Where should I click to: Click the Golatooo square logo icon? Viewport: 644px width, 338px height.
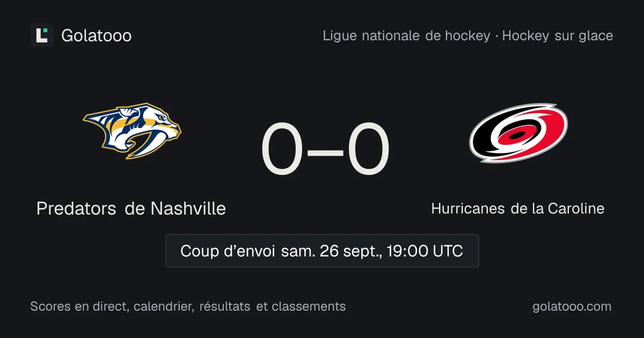[x=42, y=35]
